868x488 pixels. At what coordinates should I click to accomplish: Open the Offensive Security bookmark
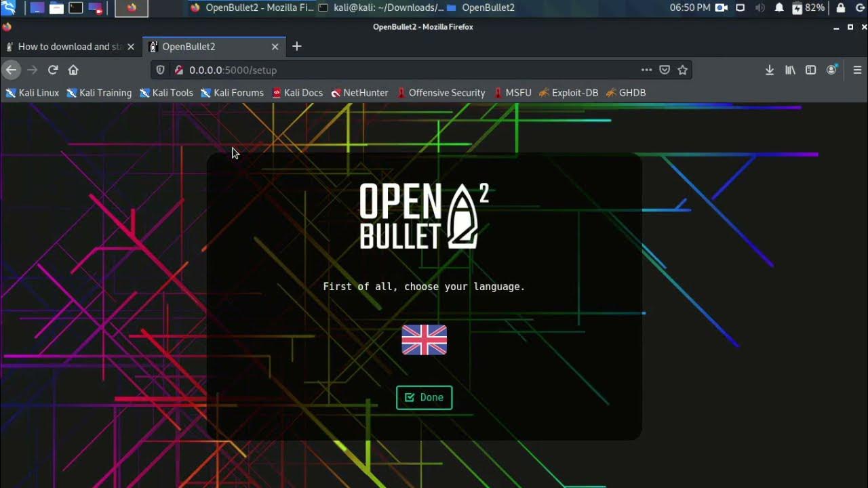[441, 93]
